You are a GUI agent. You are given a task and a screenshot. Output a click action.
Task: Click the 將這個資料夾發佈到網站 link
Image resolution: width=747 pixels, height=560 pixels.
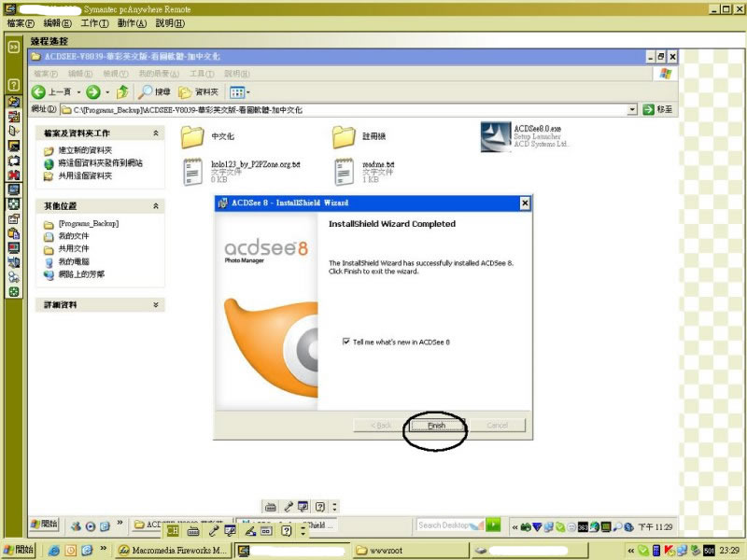coord(100,163)
